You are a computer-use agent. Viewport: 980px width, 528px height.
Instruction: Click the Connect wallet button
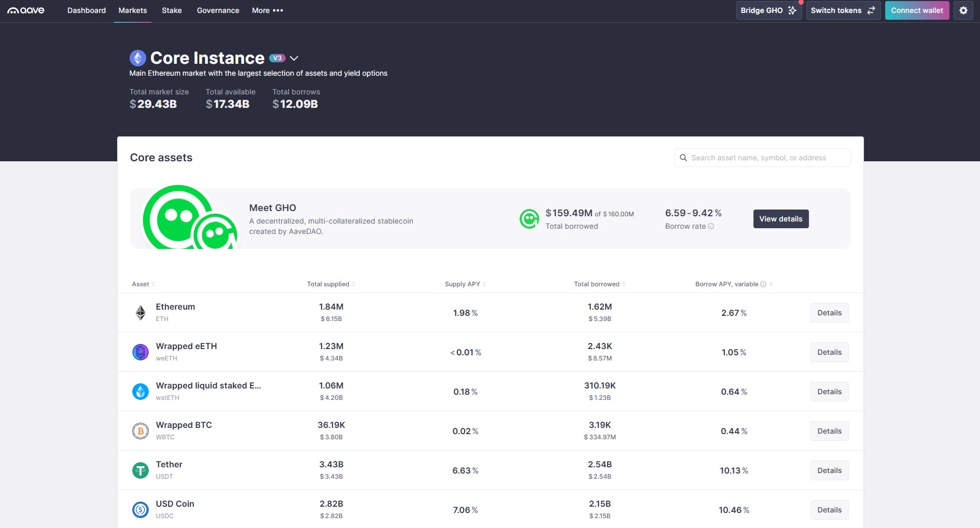click(x=917, y=10)
